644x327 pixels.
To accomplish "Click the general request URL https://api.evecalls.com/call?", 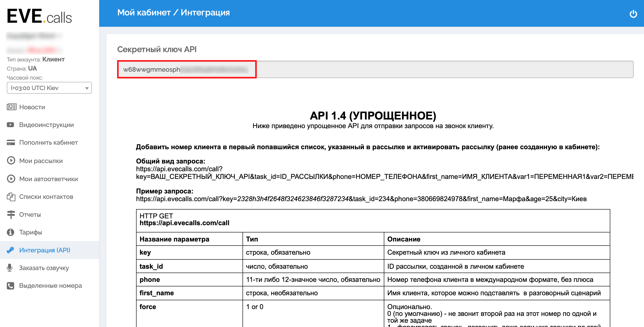I will 179,169.
